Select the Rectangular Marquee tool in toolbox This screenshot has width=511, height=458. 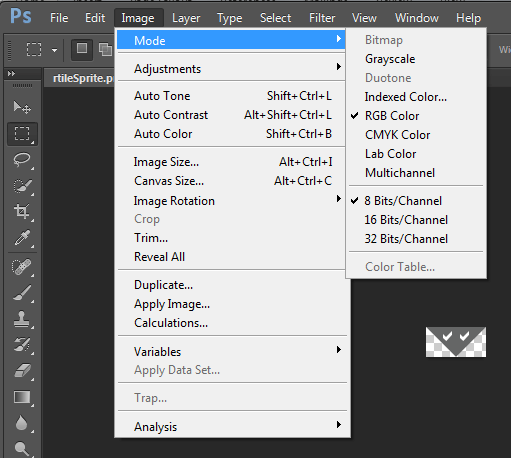pos(22,134)
